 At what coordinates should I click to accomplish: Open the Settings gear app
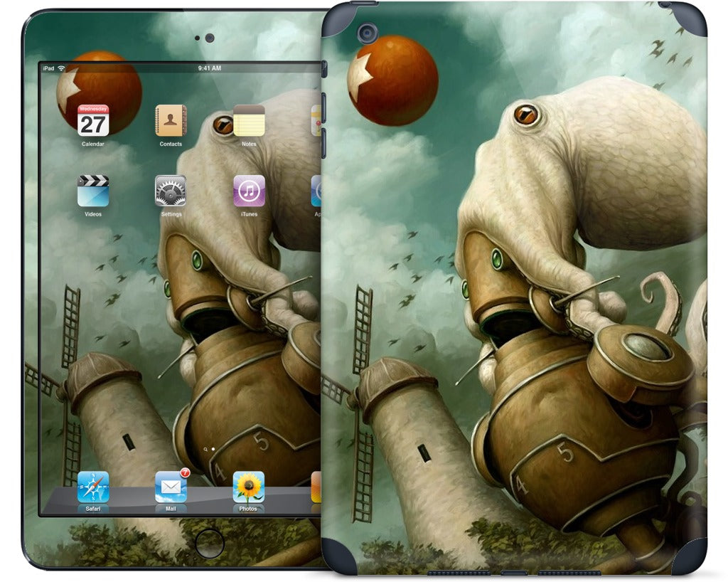171,191
